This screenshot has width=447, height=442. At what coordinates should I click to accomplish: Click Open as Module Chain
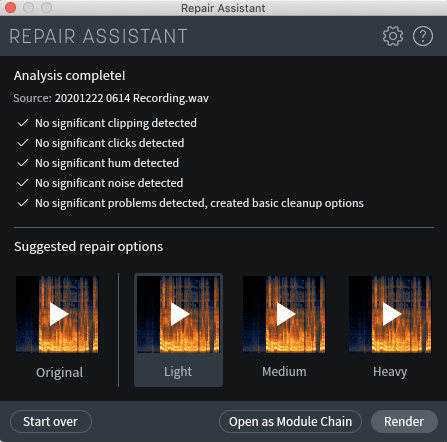pos(290,421)
